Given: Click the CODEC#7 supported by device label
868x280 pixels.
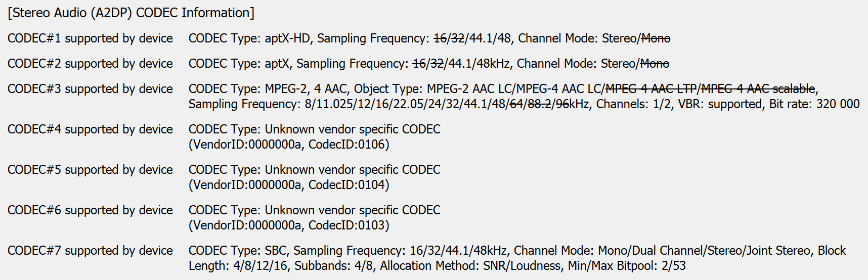Looking at the screenshot, I should pyautogui.click(x=90, y=251).
